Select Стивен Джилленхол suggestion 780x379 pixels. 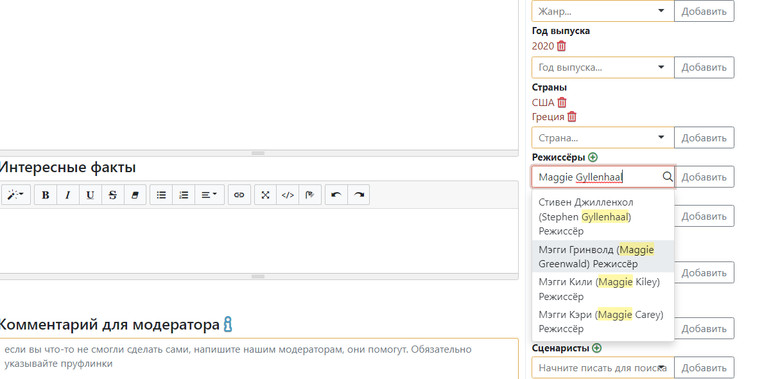[603, 217]
